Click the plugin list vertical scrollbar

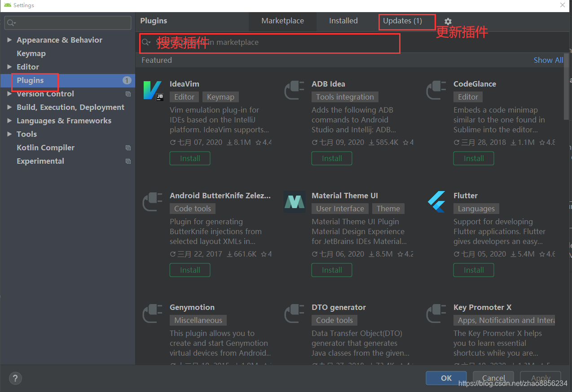point(566,87)
